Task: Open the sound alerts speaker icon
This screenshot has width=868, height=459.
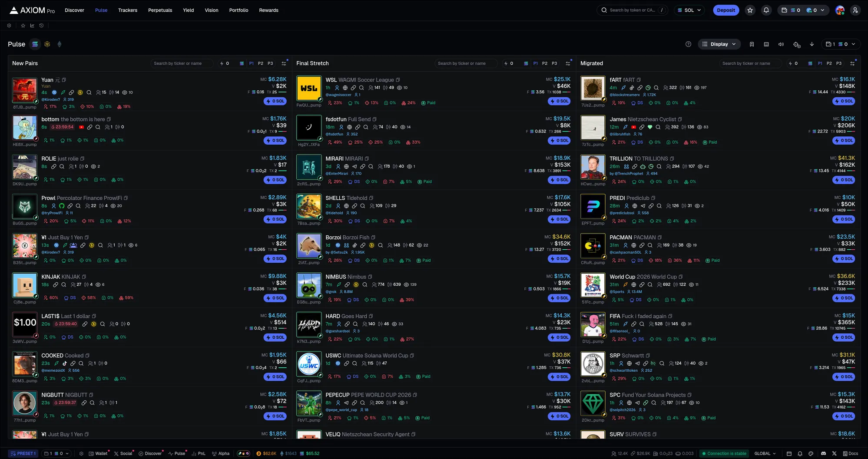Action: tap(781, 44)
